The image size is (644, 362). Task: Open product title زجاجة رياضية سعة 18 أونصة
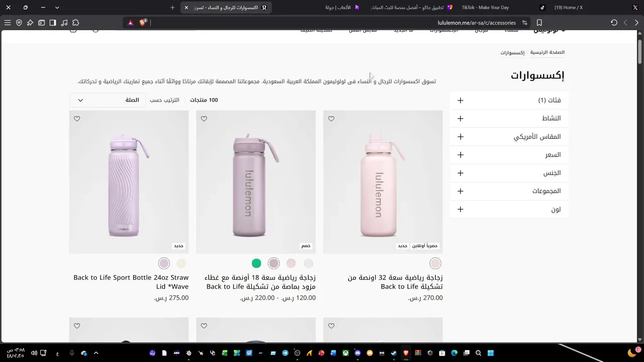[260, 282]
